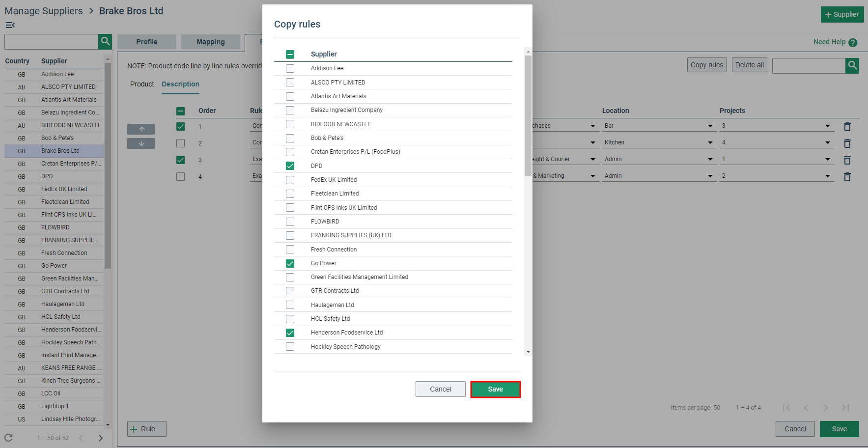This screenshot has width=868, height=448.
Task: Add a new Rule button
Action: (x=147, y=429)
